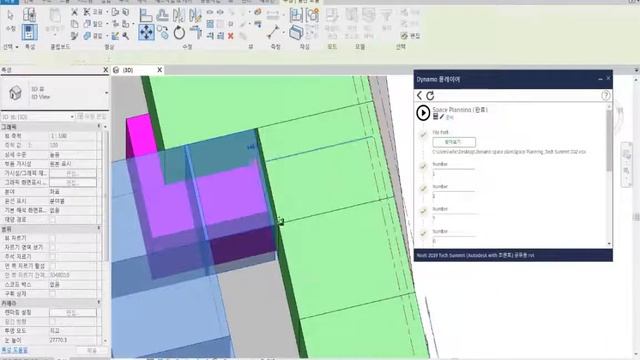Viewport: 640px width, 360px height.
Task: Click the inputs icon under Space Planning title
Action: [436, 117]
